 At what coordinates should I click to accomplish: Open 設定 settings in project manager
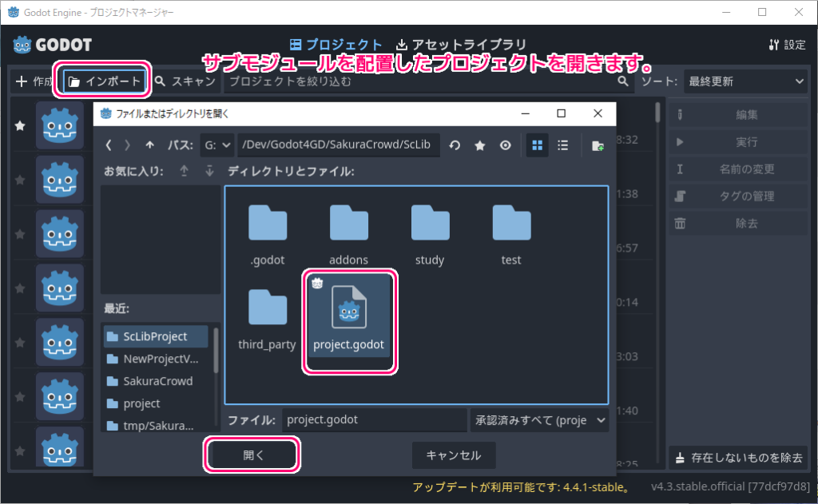(x=787, y=45)
